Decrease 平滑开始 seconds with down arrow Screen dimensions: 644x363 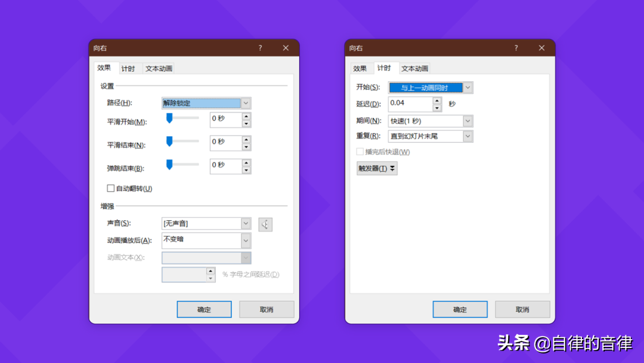click(x=246, y=124)
